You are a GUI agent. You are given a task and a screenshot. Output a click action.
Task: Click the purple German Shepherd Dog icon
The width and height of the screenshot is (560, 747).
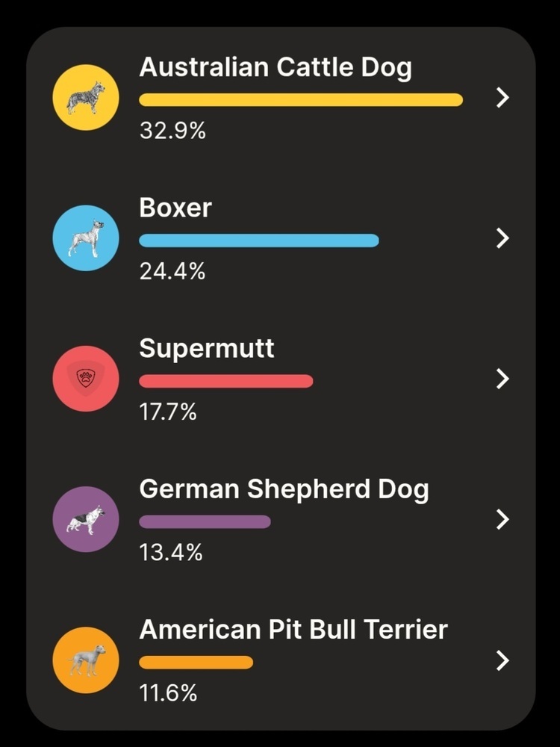[85, 519]
